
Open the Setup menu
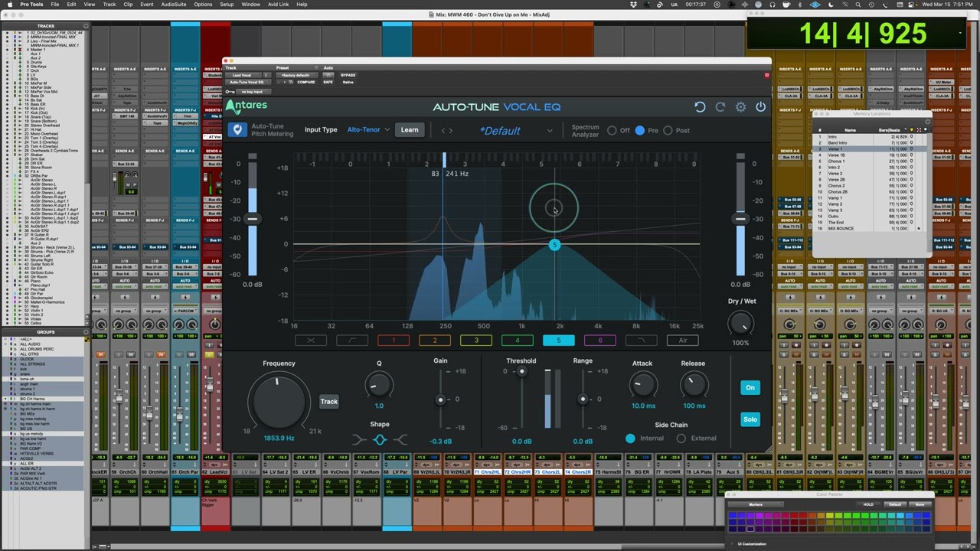[227, 5]
